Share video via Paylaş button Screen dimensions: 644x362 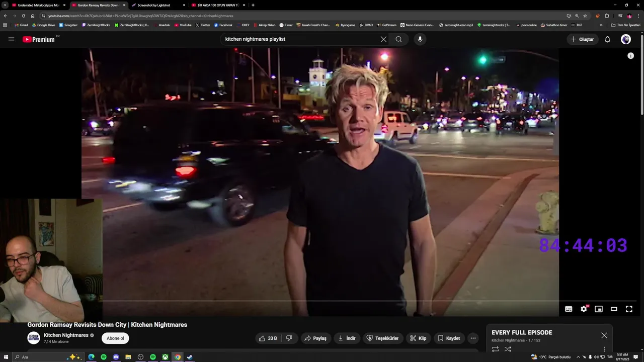[315, 338]
